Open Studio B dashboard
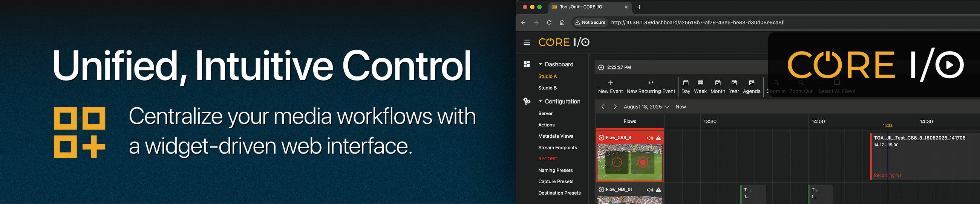980x204 pixels. 547,88
